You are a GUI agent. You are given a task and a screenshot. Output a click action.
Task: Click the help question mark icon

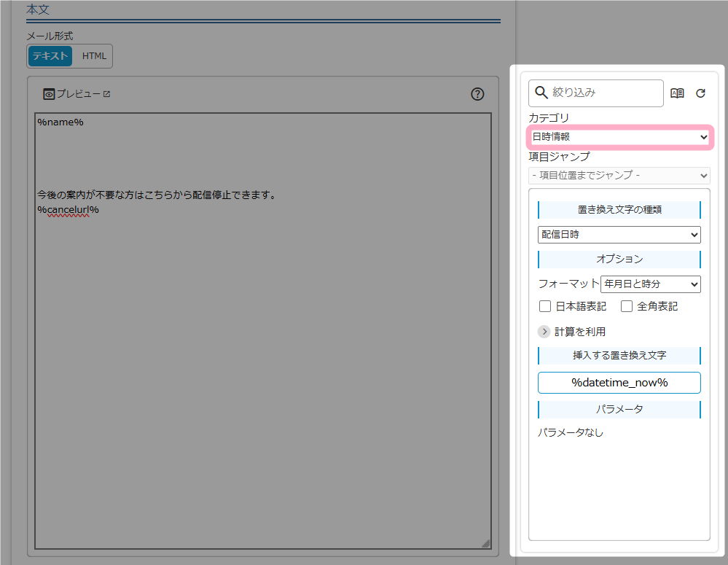point(477,94)
